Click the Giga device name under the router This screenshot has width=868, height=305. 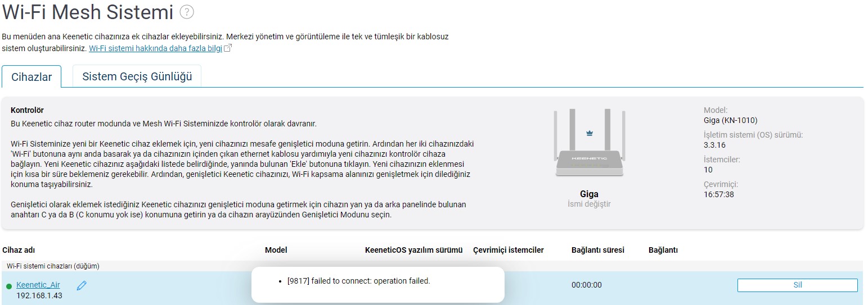[589, 194]
